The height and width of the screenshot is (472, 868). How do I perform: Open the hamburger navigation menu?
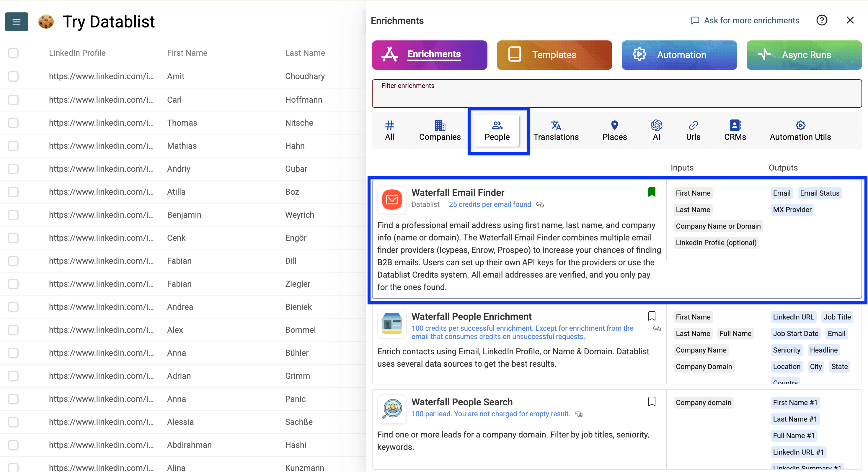[16, 22]
